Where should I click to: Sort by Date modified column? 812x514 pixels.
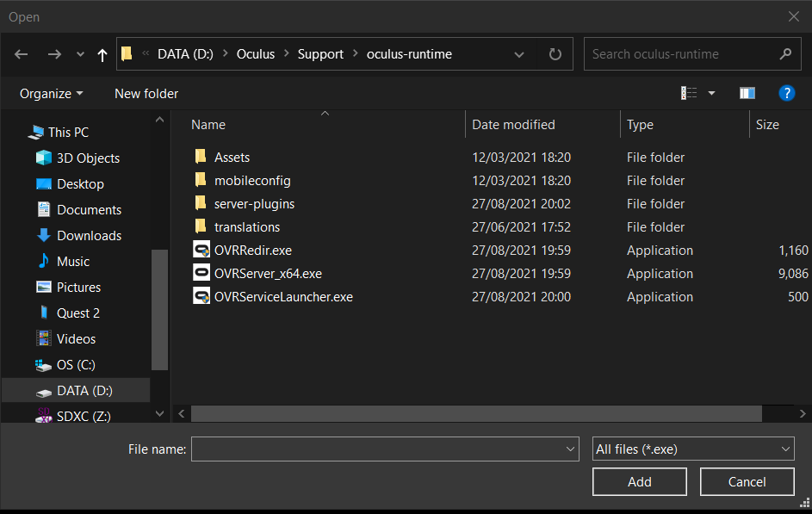[x=513, y=125]
